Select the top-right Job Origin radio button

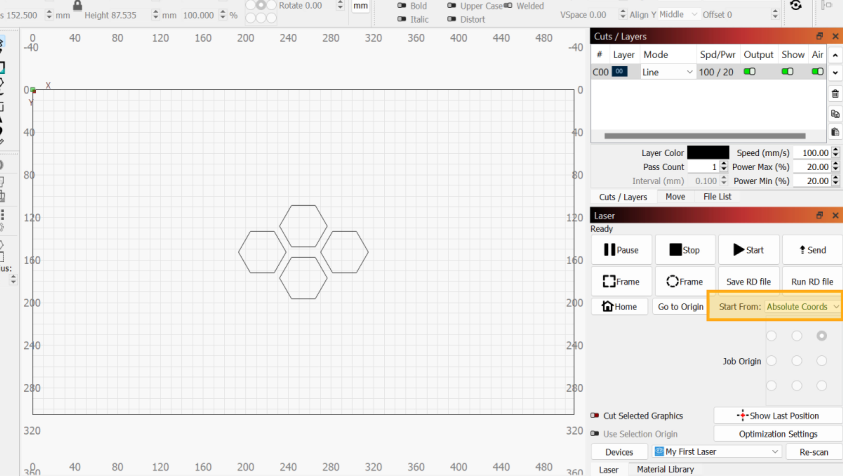(x=821, y=336)
